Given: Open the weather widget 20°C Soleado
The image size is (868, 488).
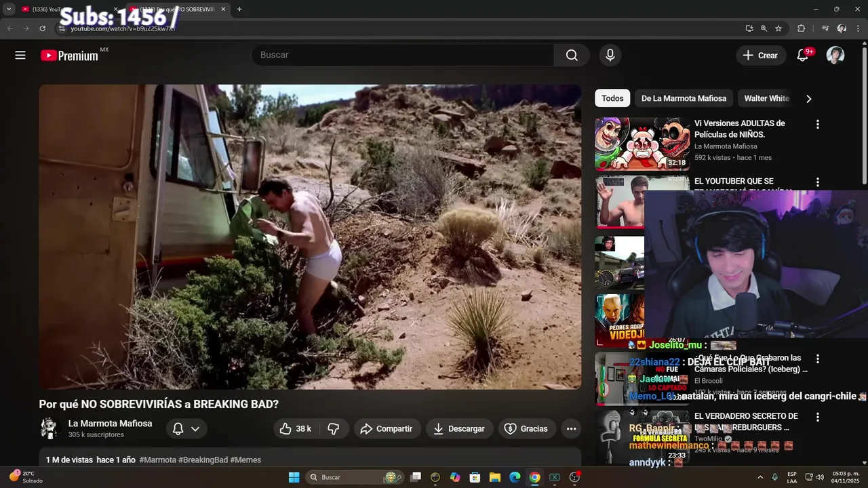Looking at the screenshot, I should pos(26,477).
